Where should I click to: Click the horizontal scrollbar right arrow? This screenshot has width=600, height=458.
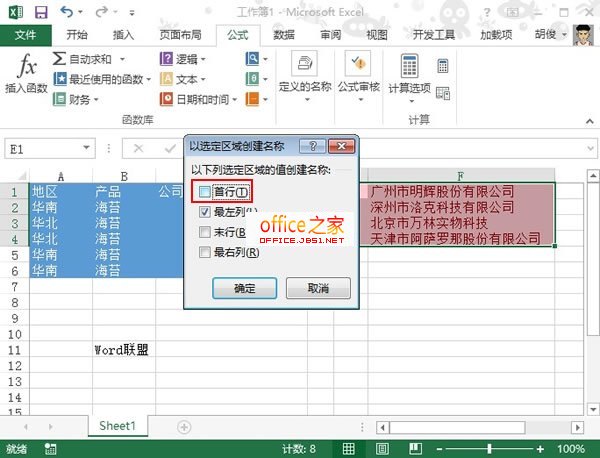pos(577,427)
